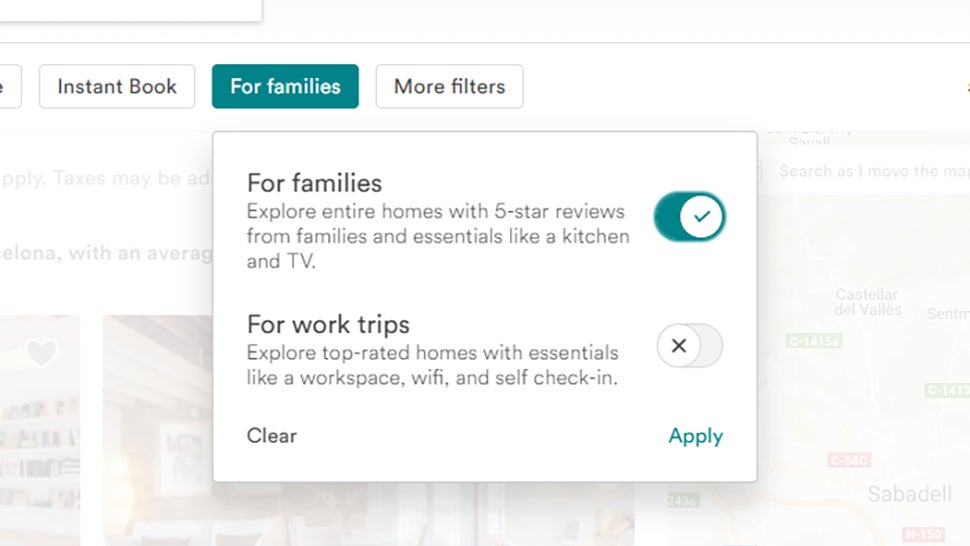The width and height of the screenshot is (970, 546).
Task: Click the C-1413 road marker at map edge
Action: (948, 390)
